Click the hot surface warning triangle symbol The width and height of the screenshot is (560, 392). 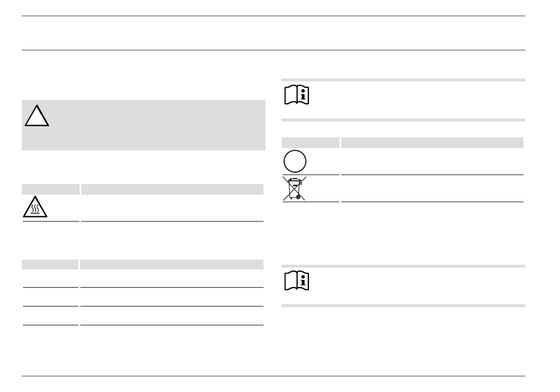coord(35,207)
